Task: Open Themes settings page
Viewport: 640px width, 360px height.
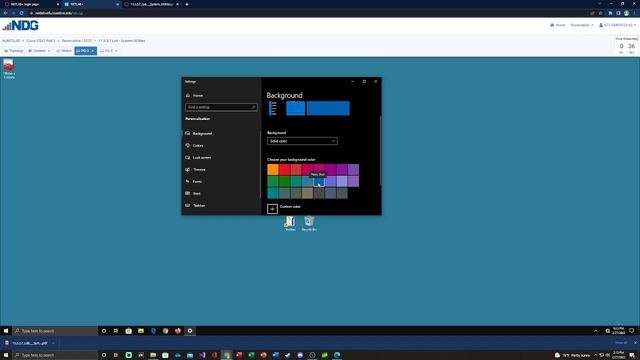Action: click(x=199, y=169)
